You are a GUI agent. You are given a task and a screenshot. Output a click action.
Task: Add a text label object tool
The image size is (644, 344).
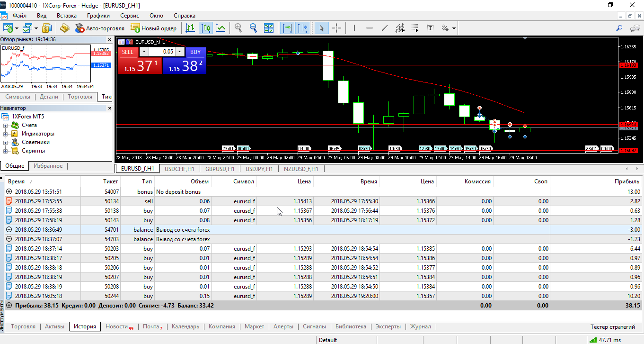coord(430,28)
